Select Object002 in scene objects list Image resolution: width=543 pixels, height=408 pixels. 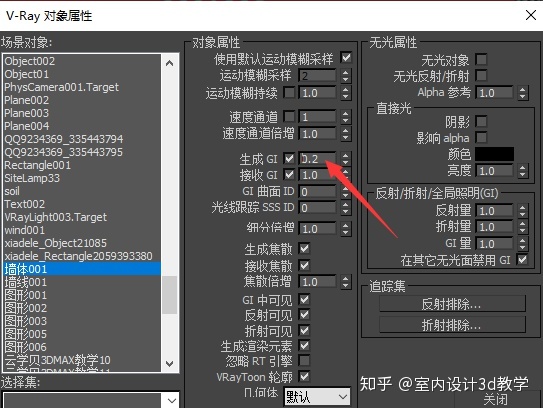pos(82,61)
